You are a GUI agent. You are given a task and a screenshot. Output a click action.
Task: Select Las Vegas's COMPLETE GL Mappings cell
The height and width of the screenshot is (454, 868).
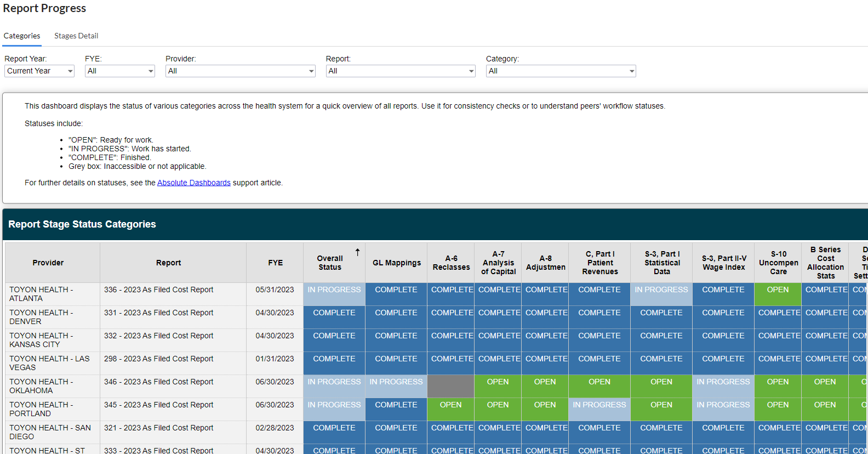(396, 363)
